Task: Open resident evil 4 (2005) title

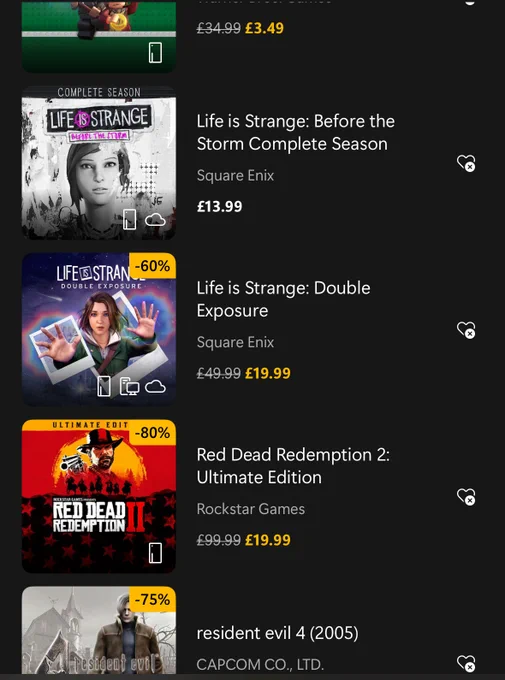Action: point(278,633)
